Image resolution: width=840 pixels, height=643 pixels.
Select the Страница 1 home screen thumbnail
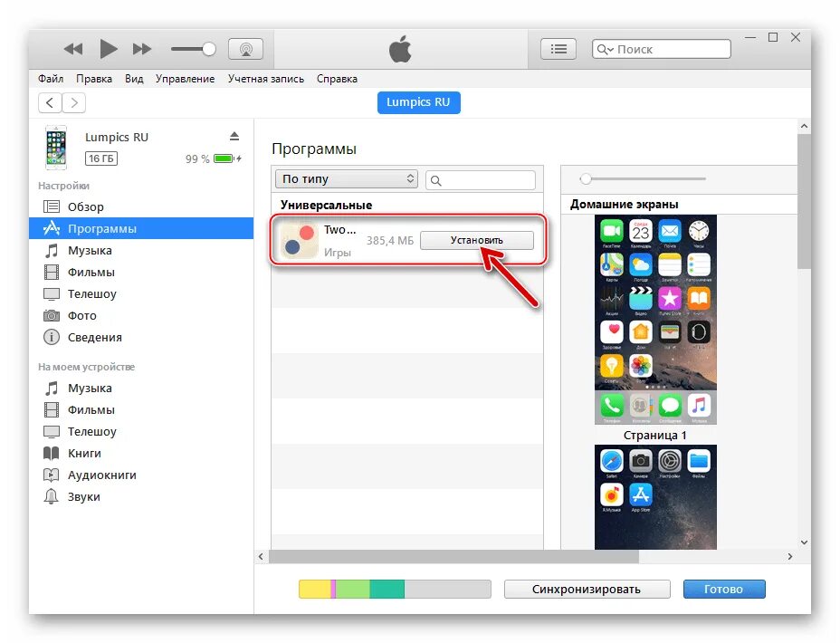tap(655, 320)
